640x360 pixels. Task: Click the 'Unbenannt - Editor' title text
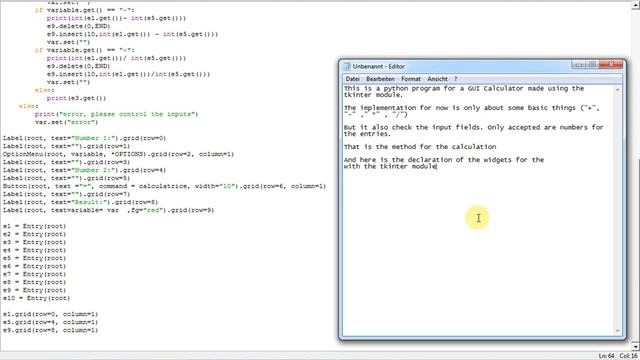point(378,67)
